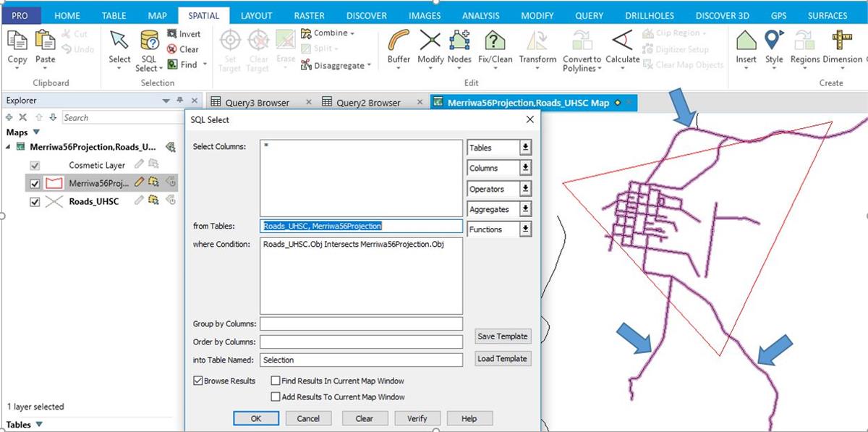Click the Find tool in Selection group
The height and width of the screenshot is (432, 868).
tap(187, 64)
